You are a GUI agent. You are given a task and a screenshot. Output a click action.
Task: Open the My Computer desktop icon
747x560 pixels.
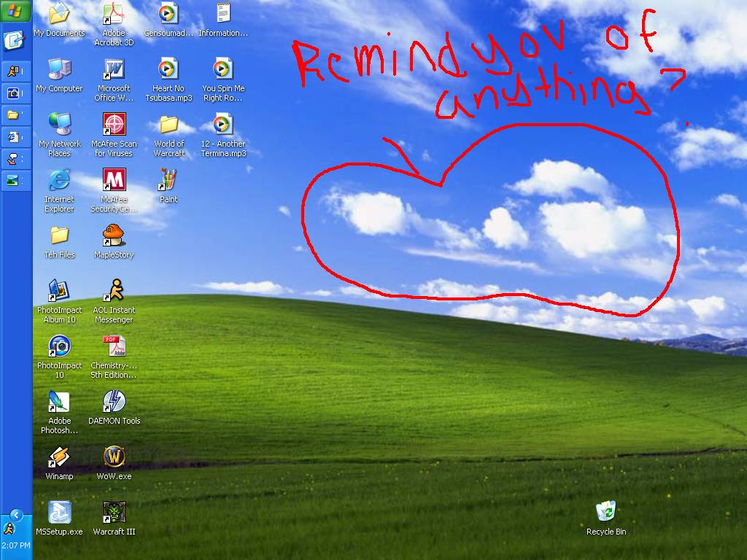point(59,69)
